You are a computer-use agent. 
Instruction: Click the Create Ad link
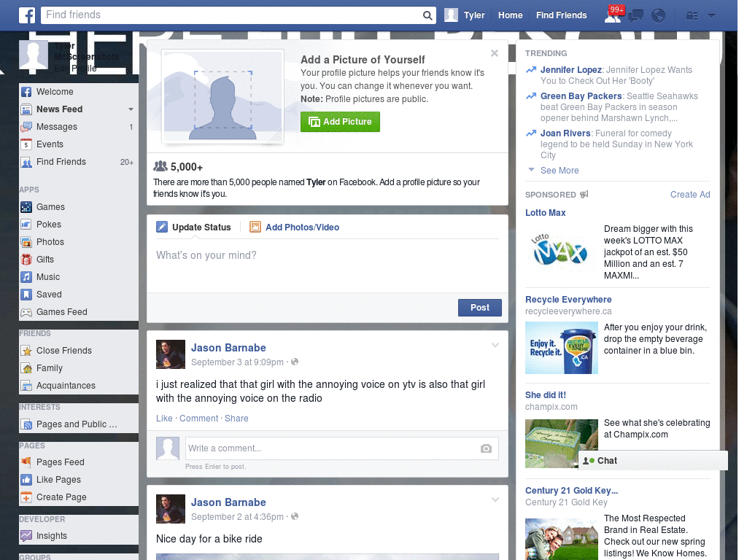pos(690,194)
